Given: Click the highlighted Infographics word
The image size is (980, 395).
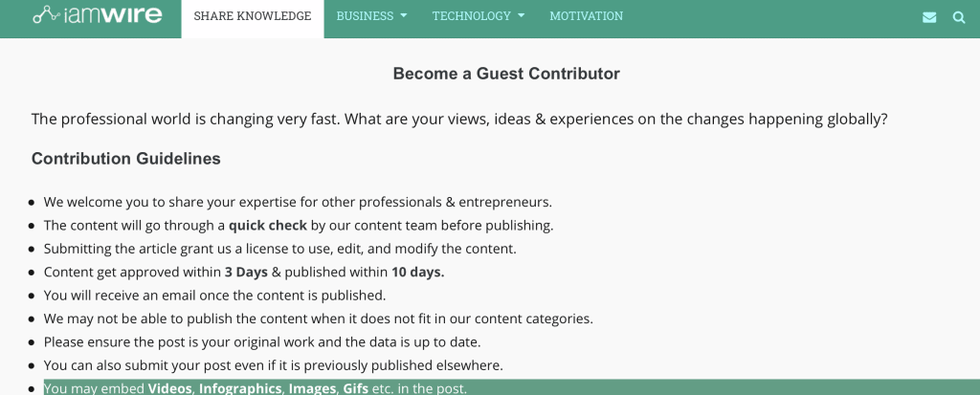Looking at the screenshot, I should (x=240, y=388).
